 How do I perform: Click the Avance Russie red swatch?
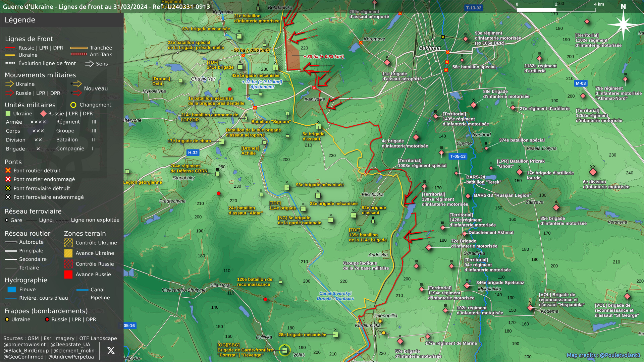pyautogui.click(x=68, y=275)
